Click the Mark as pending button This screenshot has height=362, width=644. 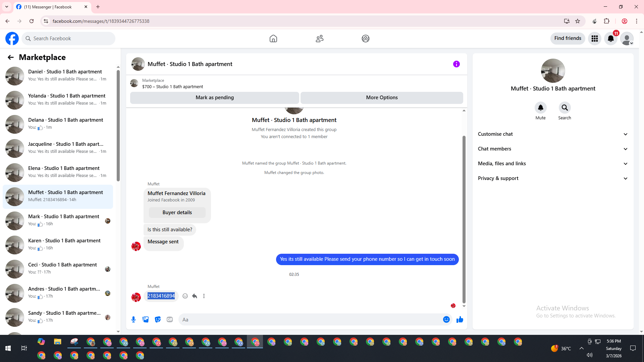[215, 98]
